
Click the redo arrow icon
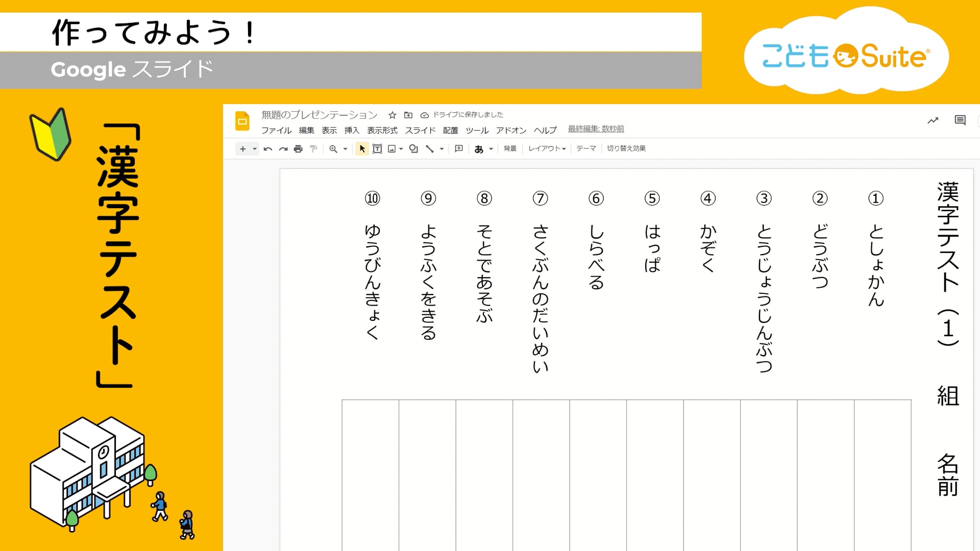[x=283, y=149]
